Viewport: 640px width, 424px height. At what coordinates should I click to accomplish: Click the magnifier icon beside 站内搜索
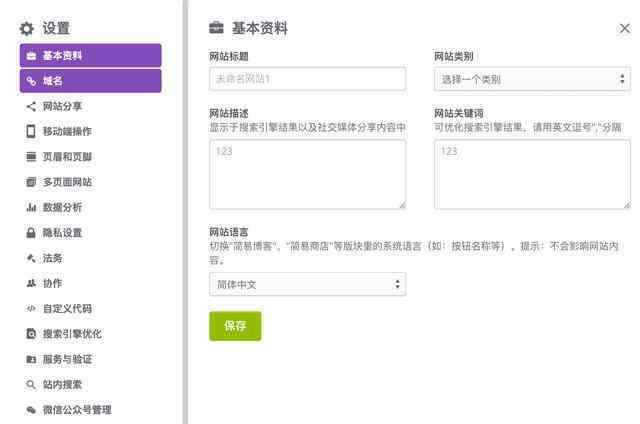(x=31, y=384)
